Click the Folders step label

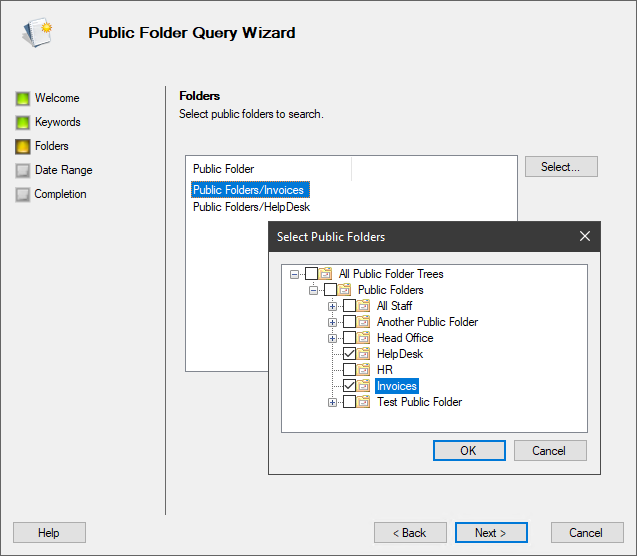(52, 146)
